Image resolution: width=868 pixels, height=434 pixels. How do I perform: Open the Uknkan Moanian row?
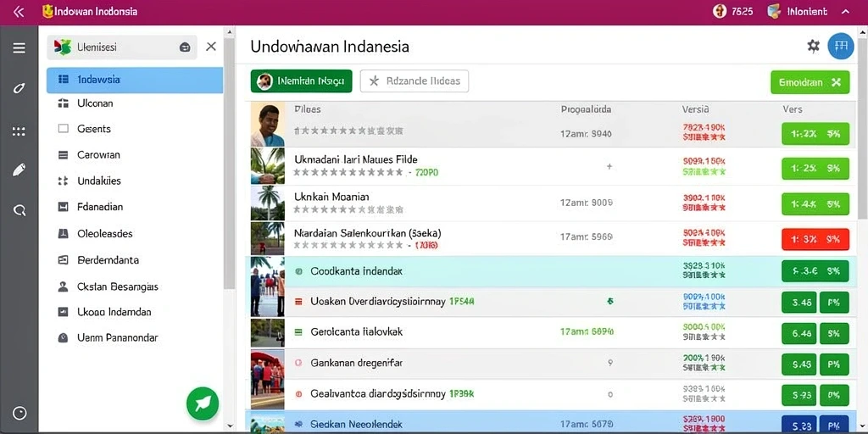point(551,203)
